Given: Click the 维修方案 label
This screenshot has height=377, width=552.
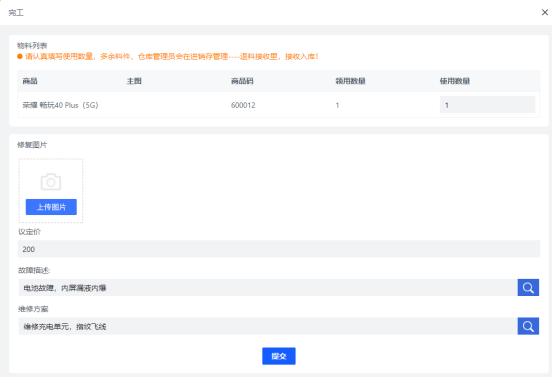Looking at the screenshot, I should [x=33, y=309].
